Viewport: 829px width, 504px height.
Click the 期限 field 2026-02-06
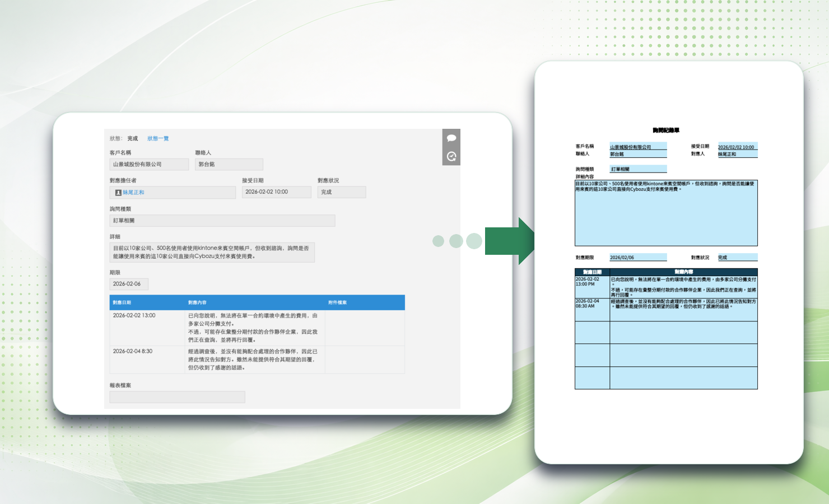(x=129, y=284)
